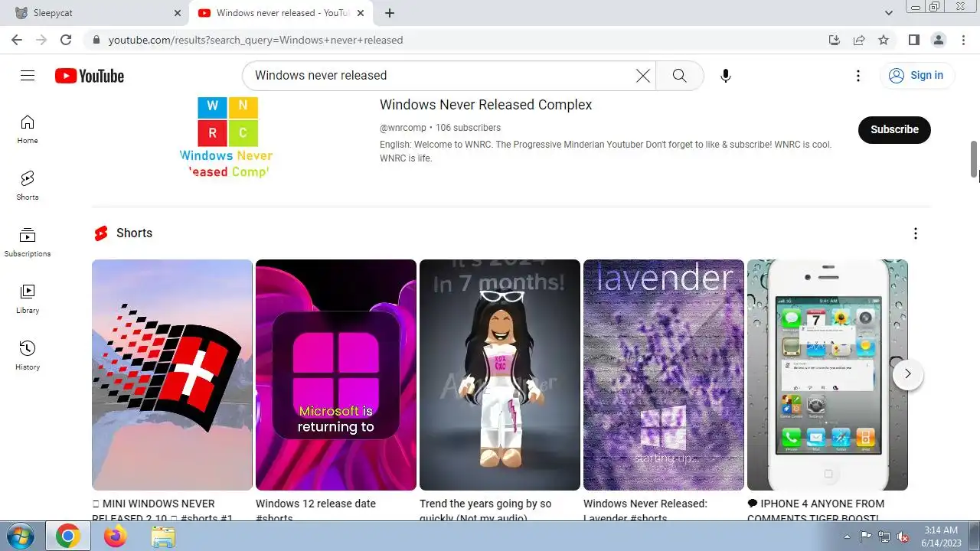980x551 pixels.
Task: Sign in to YouTube
Action: pyautogui.click(x=916, y=75)
